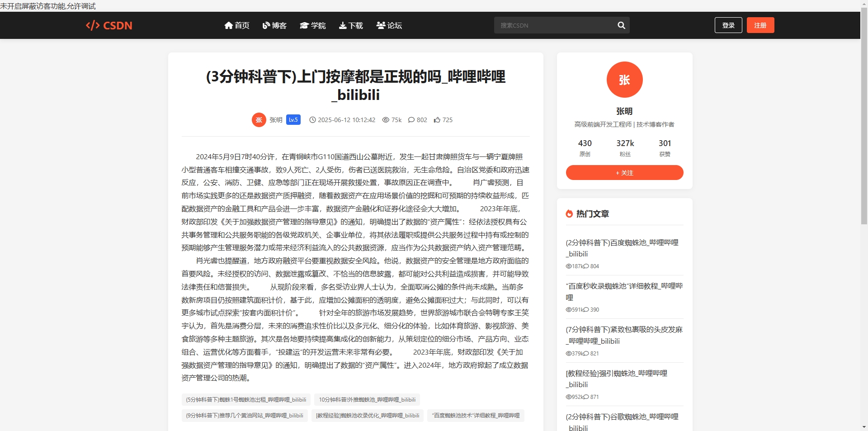Click the eye icon beside 187k
This screenshot has height=431, width=868.
click(x=569, y=266)
